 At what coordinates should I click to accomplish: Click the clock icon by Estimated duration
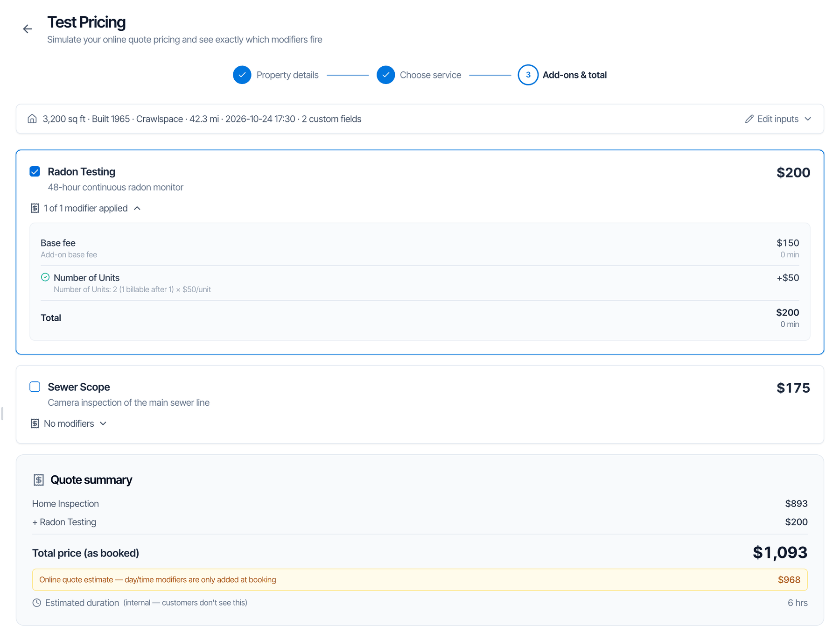coord(37,603)
